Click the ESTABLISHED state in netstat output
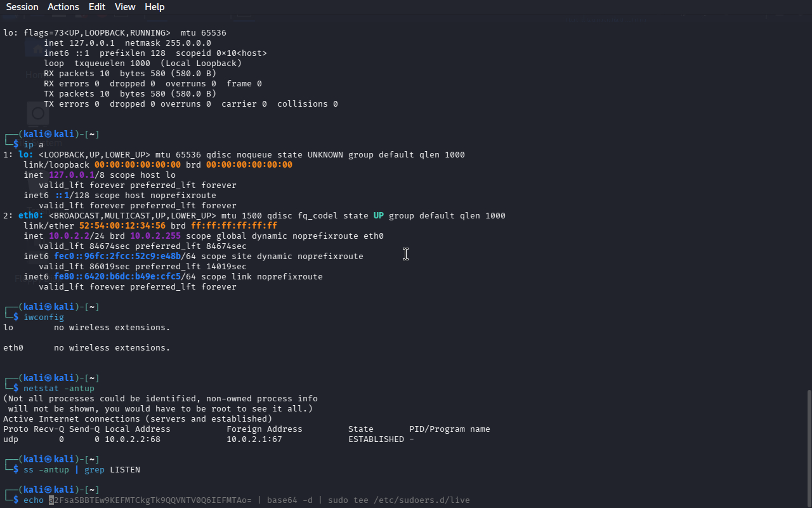This screenshot has height=508, width=812. [376, 439]
